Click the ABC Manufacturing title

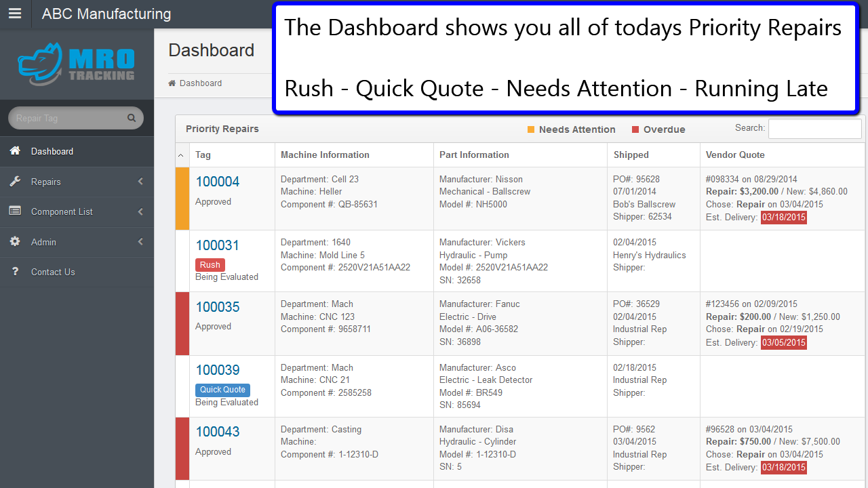(106, 14)
